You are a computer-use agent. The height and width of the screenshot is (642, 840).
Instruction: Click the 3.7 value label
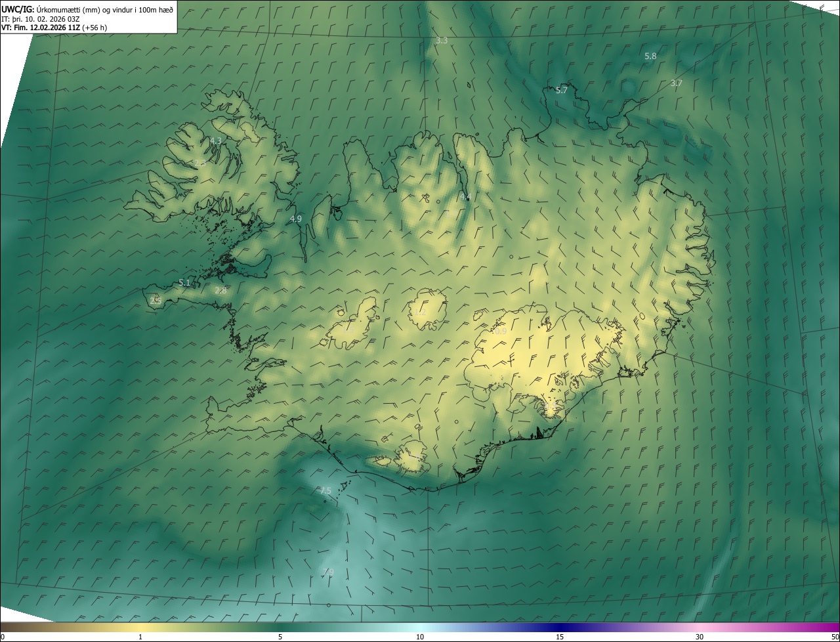(x=677, y=83)
